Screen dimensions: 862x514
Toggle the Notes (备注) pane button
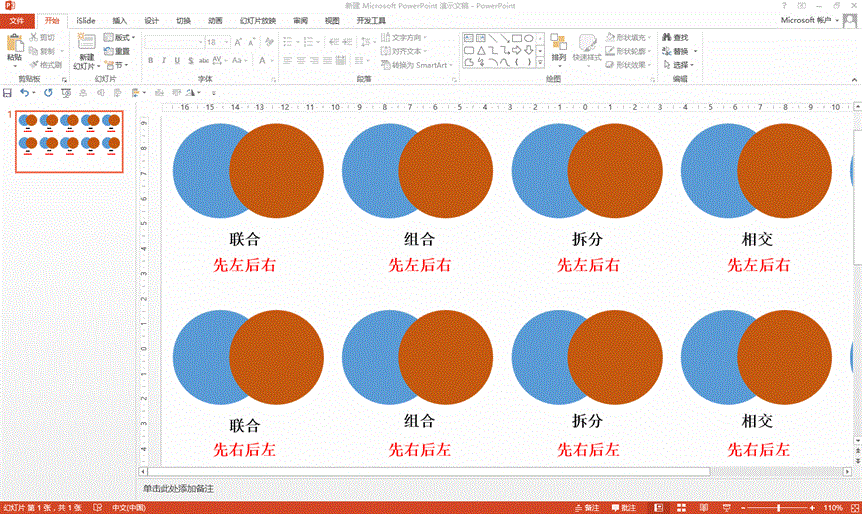(x=588, y=507)
